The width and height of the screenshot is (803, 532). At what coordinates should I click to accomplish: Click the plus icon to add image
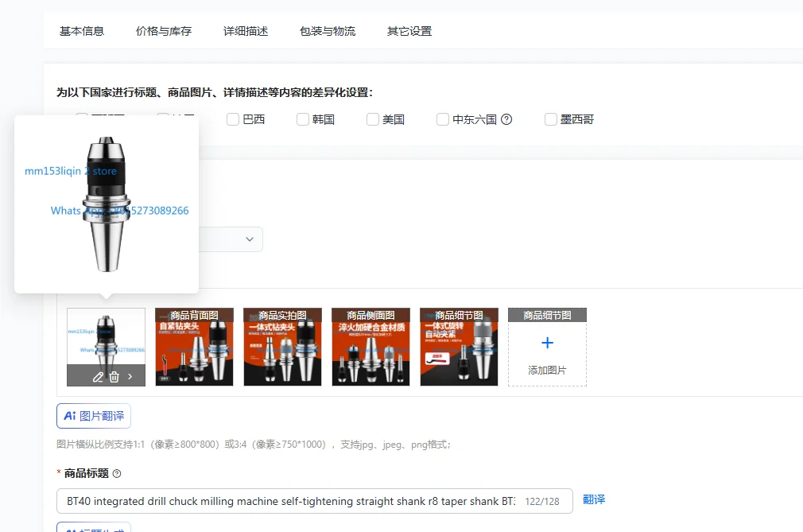548,343
